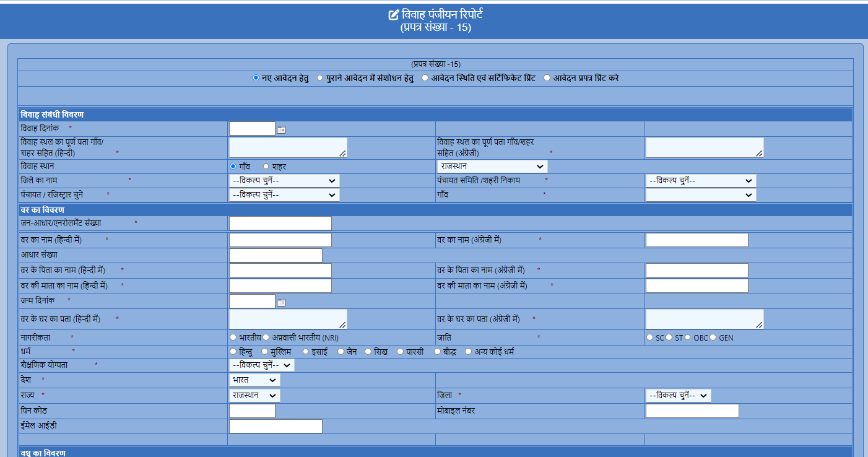This screenshot has width=868, height=457.
Task: Expand the पंचायत समिति /शहरी निकाय dropdown
Action: (700, 181)
